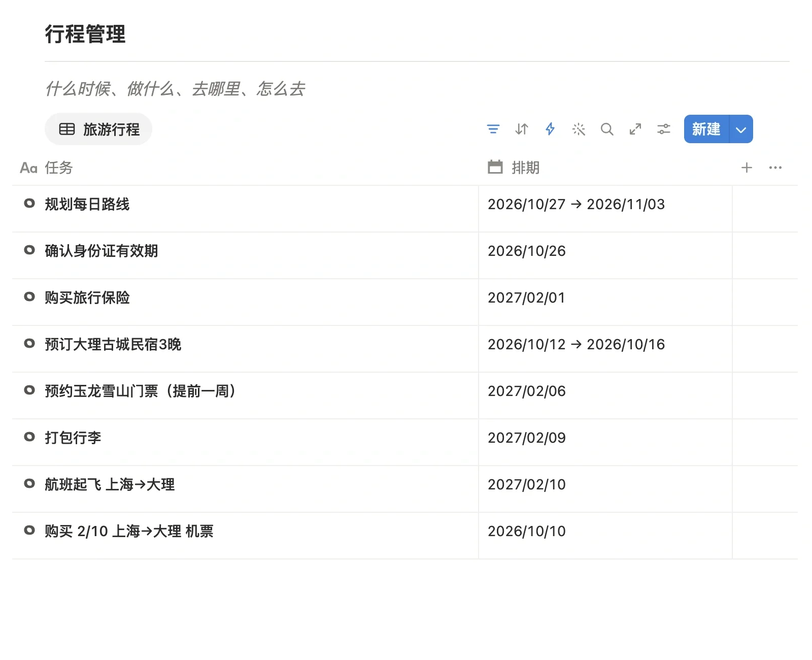This screenshot has height=660, width=812.
Task: Open the 预订大理古城民宿3晚 page icon
Action: pyautogui.click(x=29, y=343)
